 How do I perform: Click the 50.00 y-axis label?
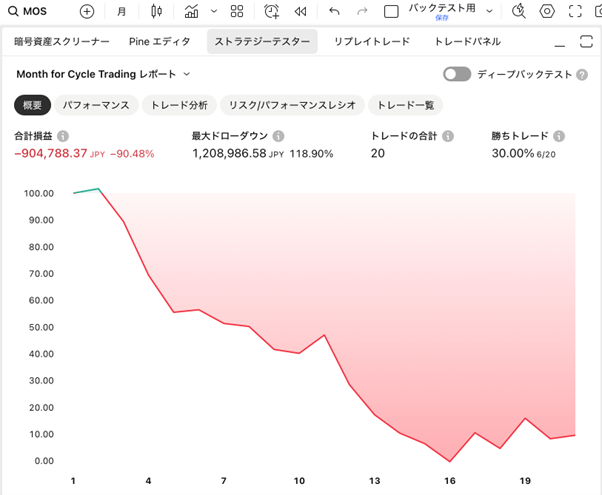point(41,328)
